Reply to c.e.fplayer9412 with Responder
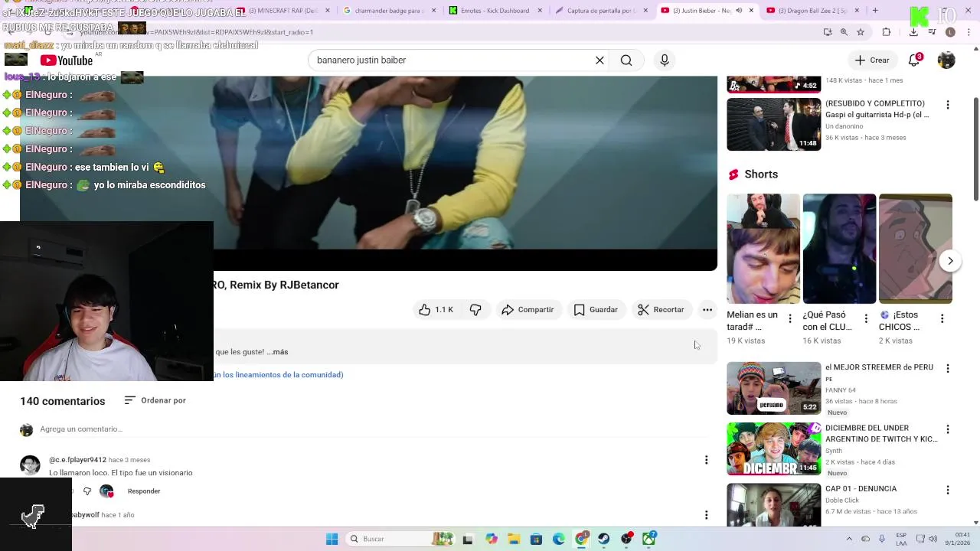 coord(144,491)
